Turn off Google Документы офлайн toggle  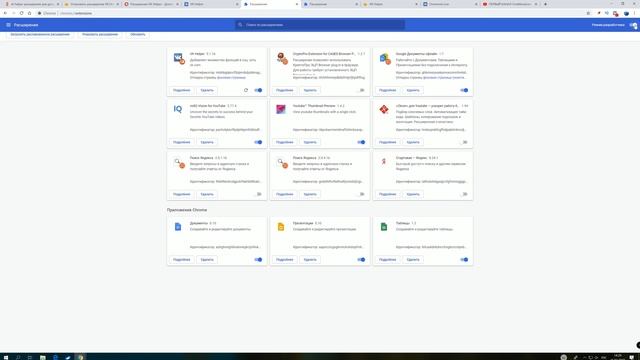464,90
